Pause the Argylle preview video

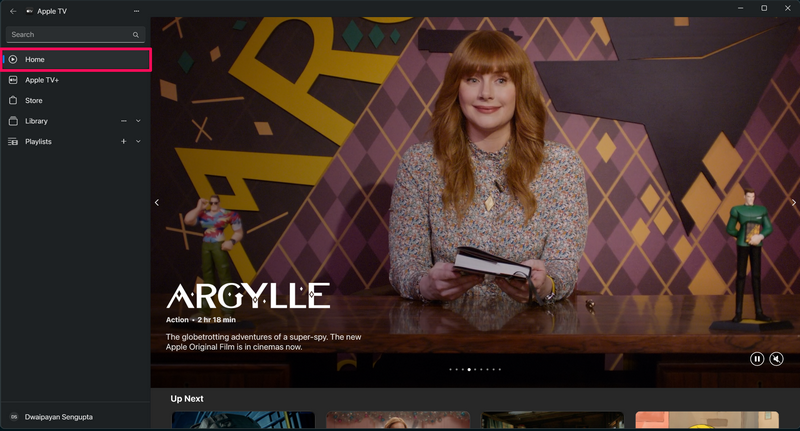pyautogui.click(x=757, y=359)
